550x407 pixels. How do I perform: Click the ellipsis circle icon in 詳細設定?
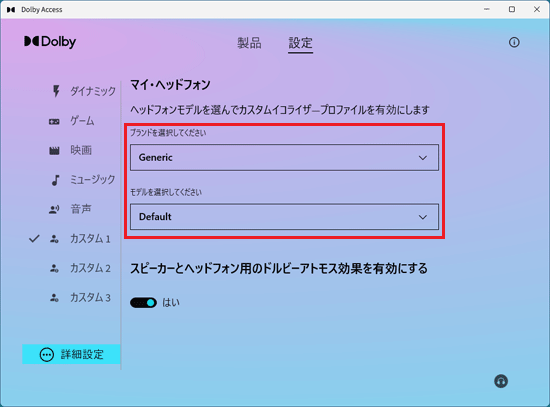[47, 355]
